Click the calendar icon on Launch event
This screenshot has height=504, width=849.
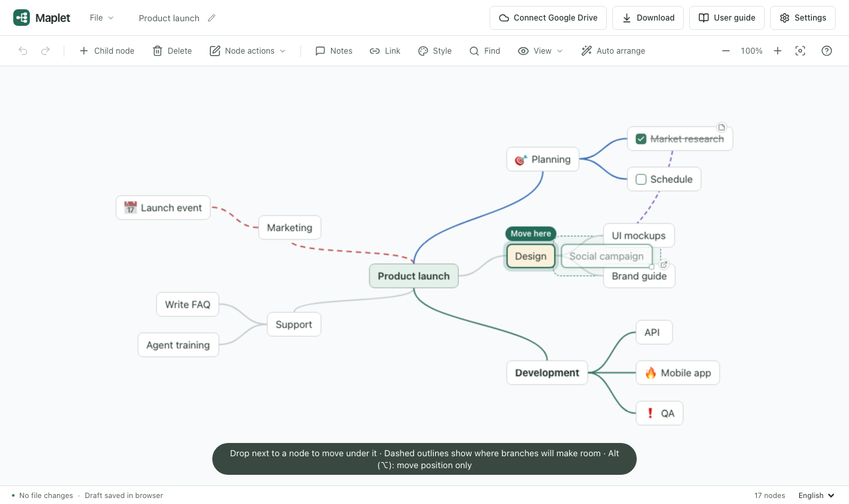tap(131, 208)
